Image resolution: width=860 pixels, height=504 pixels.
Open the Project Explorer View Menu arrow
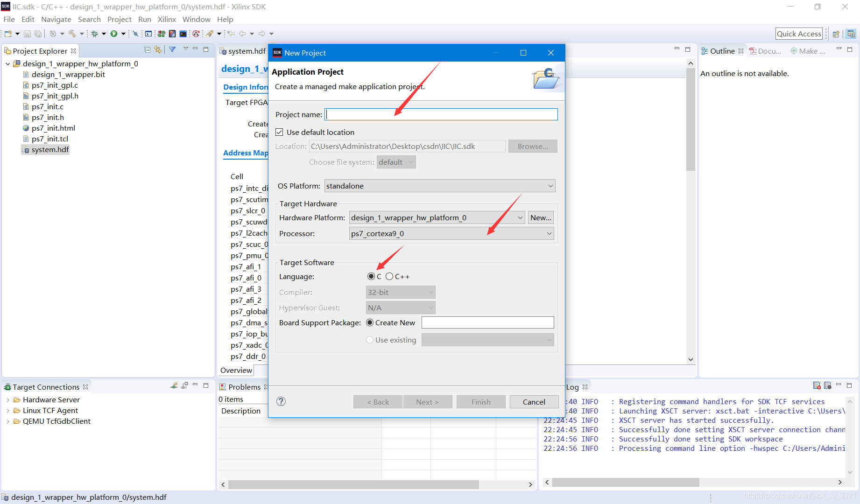[186, 49]
